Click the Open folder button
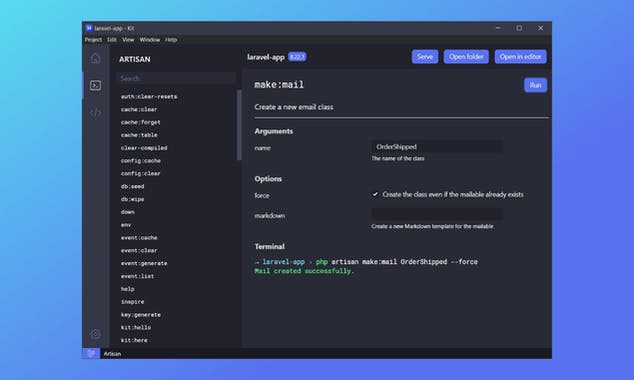 [466, 57]
